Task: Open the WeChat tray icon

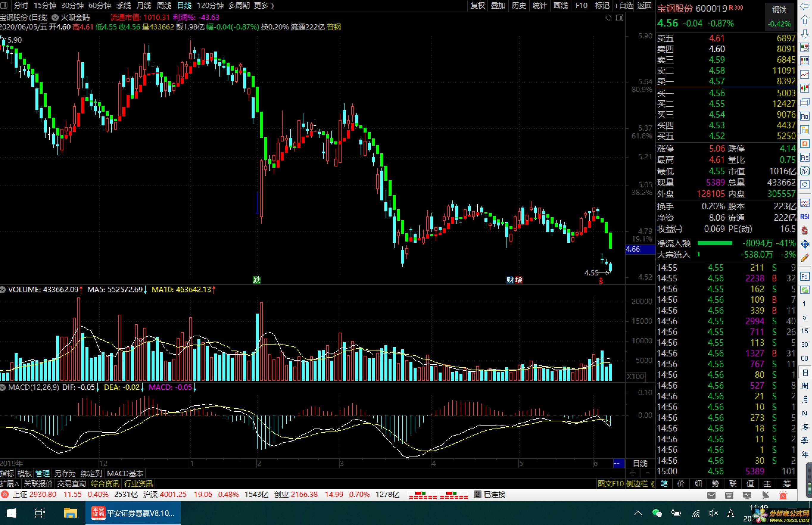Action: coord(657,513)
